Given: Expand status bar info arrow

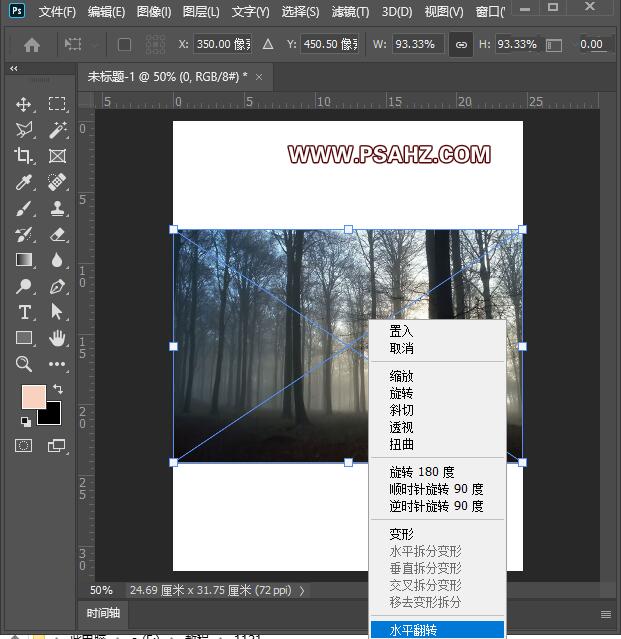Looking at the screenshot, I should click(302, 591).
